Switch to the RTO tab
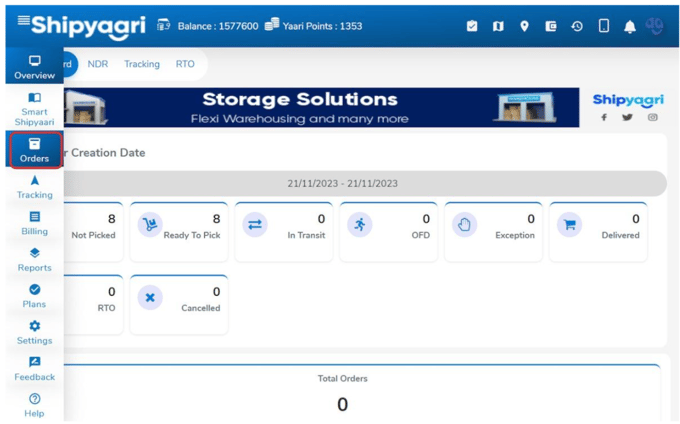The height and width of the screenshot is (424, 680). click(185, 64)
